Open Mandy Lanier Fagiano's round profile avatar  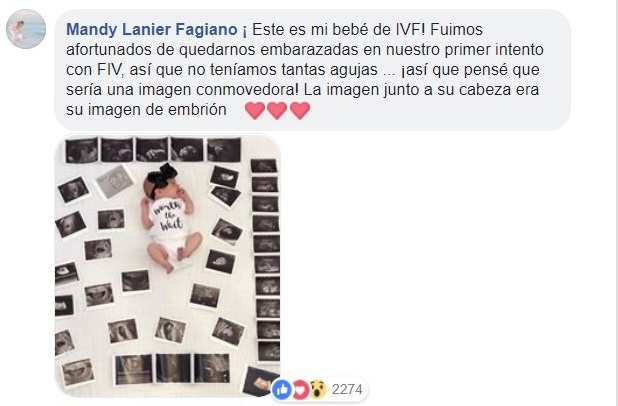click(x=26, y=29)
